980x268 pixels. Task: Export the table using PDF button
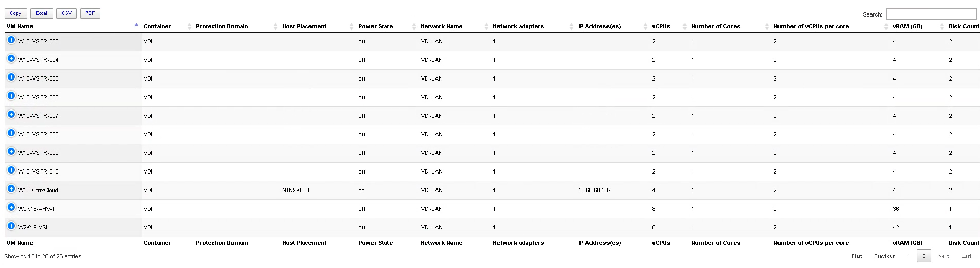(x=90, y=13)
